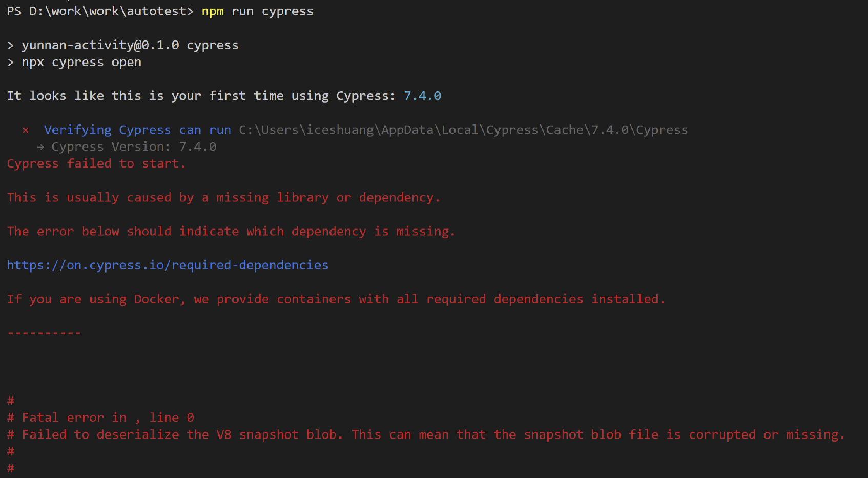Click the arrow before Cypress Version

40,147
